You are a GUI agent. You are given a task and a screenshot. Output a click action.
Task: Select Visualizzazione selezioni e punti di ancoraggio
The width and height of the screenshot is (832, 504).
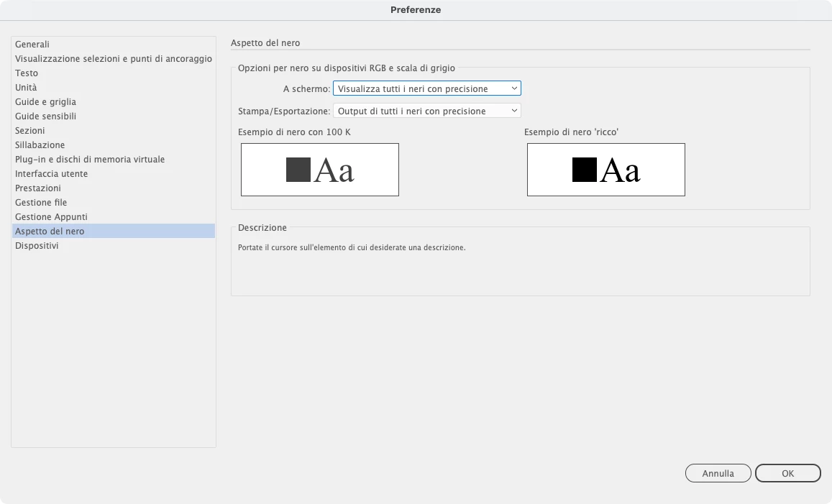(113, 59)
